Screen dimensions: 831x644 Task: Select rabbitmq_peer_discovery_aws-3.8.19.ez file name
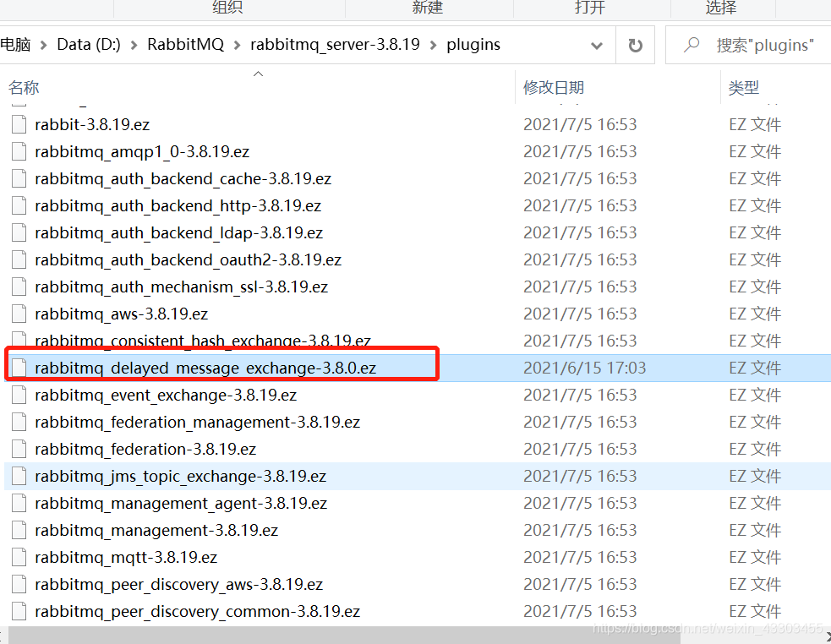click(179, 584)
